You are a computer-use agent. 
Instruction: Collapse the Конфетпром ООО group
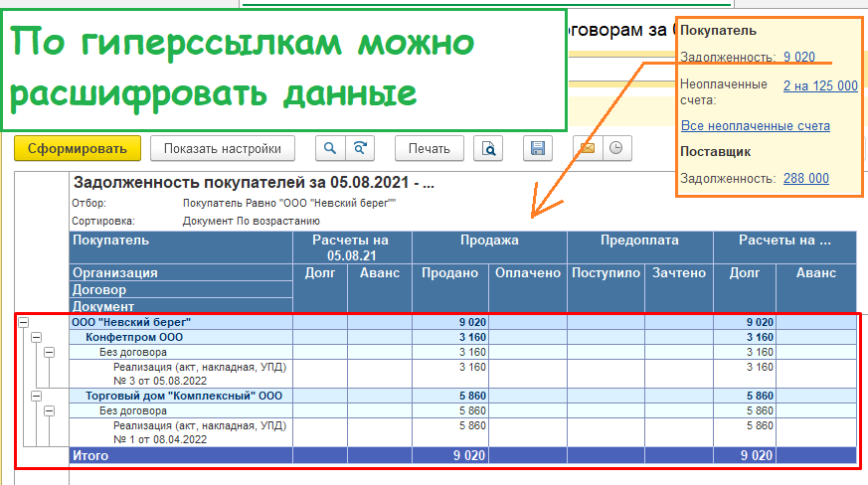click(37, 337)
